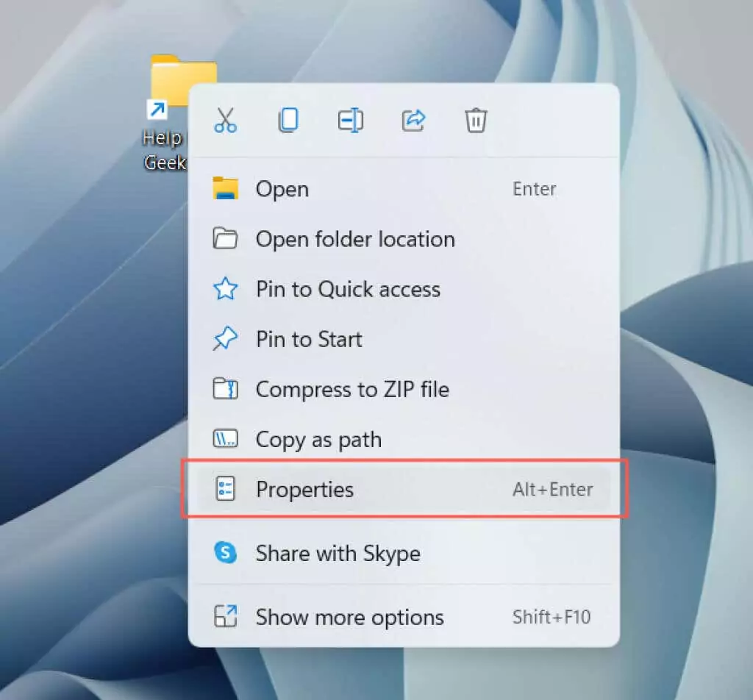Click the blue Skype logo icon

[x=226, y=553]
